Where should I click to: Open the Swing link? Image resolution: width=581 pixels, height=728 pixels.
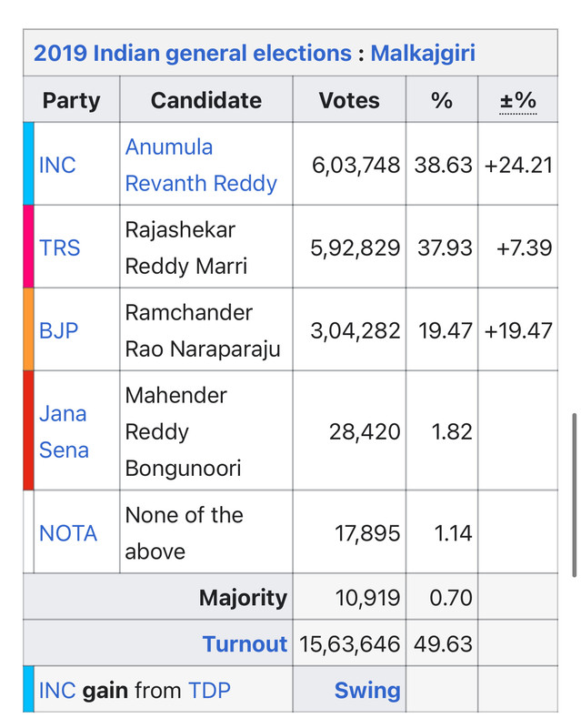point(367,690)
